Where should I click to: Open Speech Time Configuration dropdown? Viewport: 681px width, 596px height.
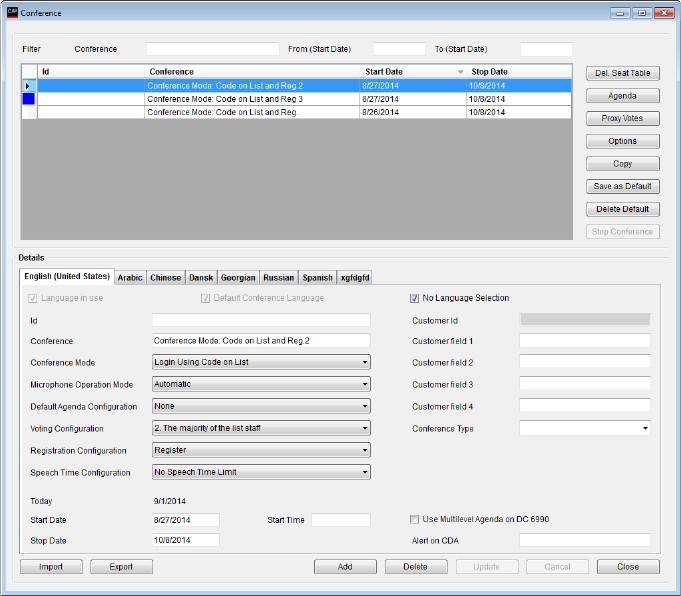[x=261, y=472]
